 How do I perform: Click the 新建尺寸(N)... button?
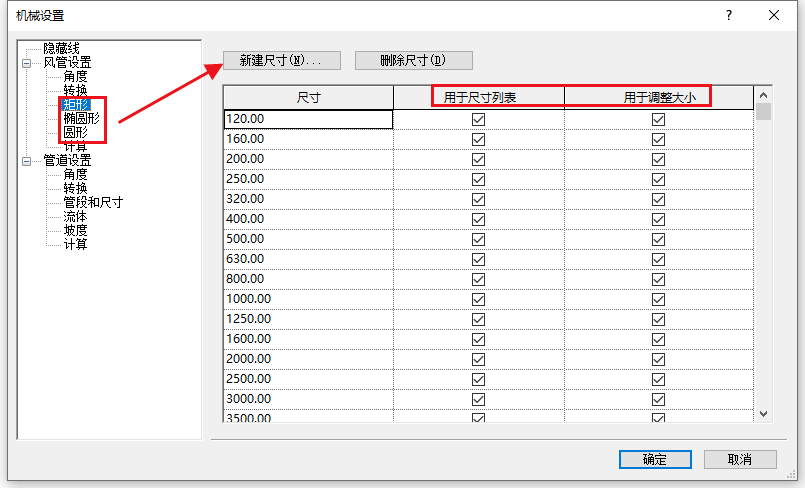point(282,61)
